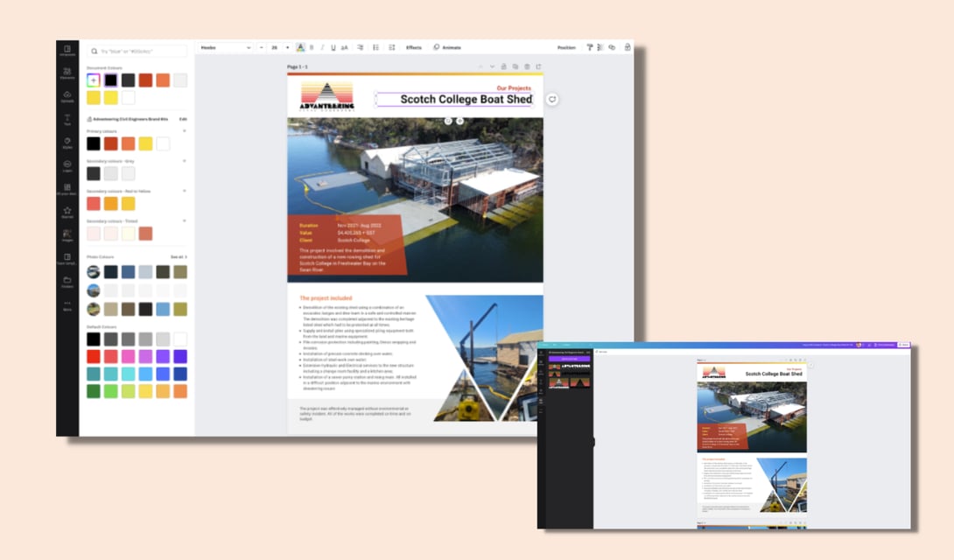Screen dimensions: 954x560
Task: Click the first photo thumbnail in Photo Colours
Action: (93, 272)
